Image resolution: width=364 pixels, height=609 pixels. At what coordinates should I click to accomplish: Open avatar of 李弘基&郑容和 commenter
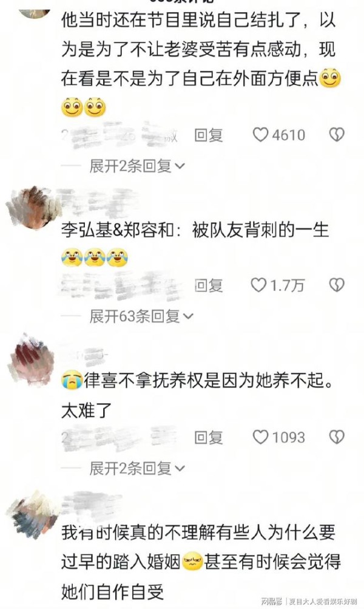[31, 207]
